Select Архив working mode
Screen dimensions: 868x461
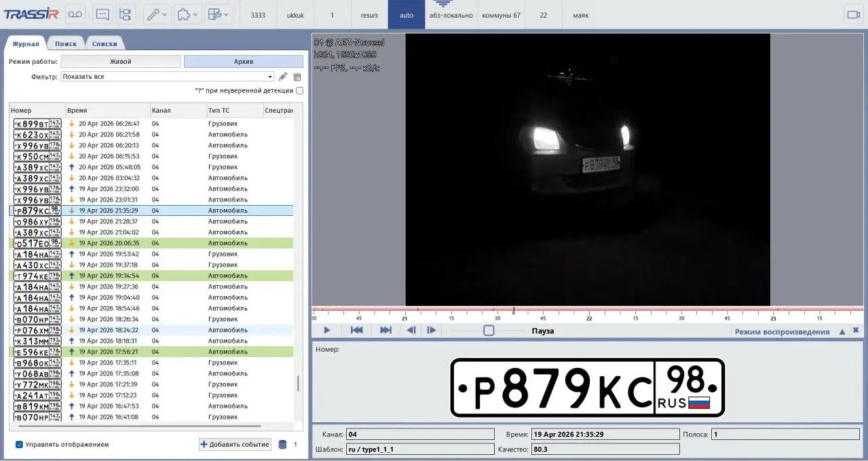[244, 61]
